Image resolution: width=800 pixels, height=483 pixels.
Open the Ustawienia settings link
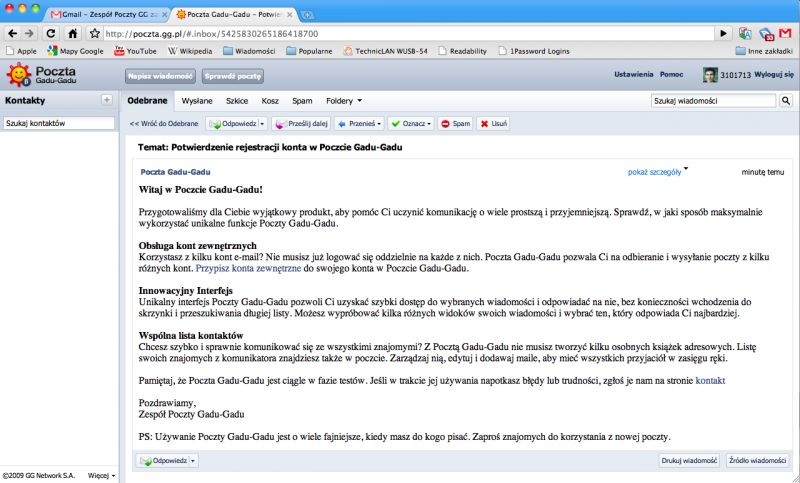(634, 74)
